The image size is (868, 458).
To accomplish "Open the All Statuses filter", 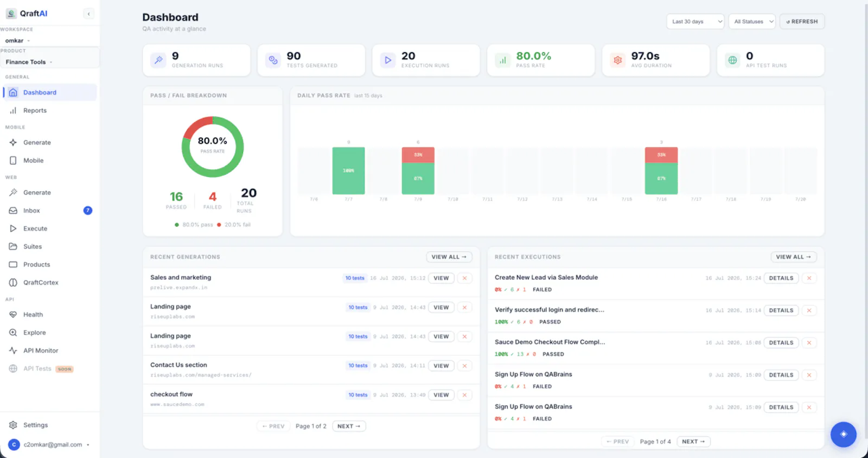I will [x=752, y=22].
